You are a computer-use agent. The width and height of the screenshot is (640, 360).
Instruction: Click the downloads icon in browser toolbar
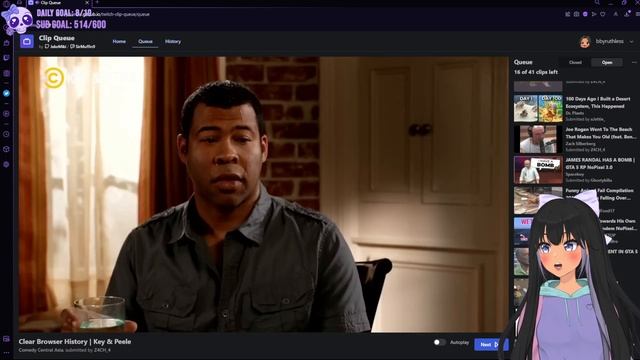click(x=627, y=14)
